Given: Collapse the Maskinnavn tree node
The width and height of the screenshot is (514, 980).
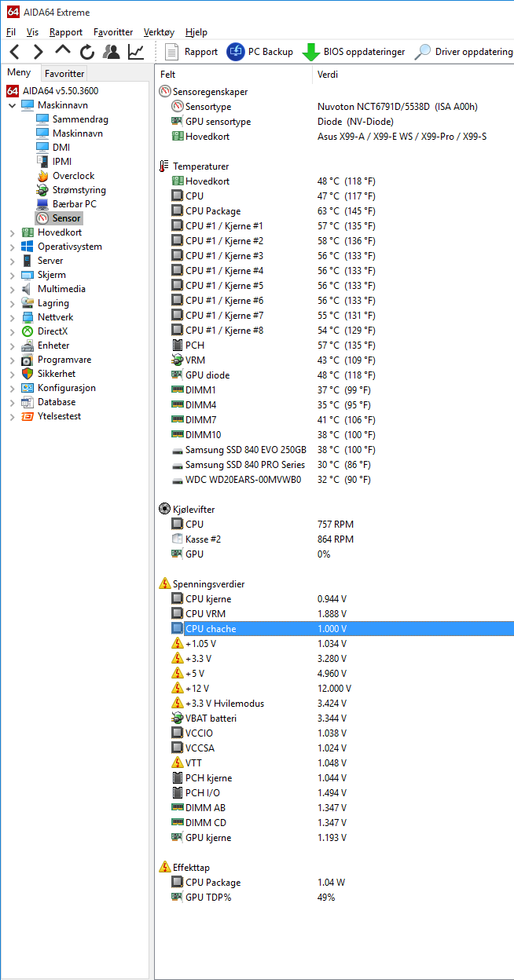Looking at the screenshot, I should click(x=12, y=105).
